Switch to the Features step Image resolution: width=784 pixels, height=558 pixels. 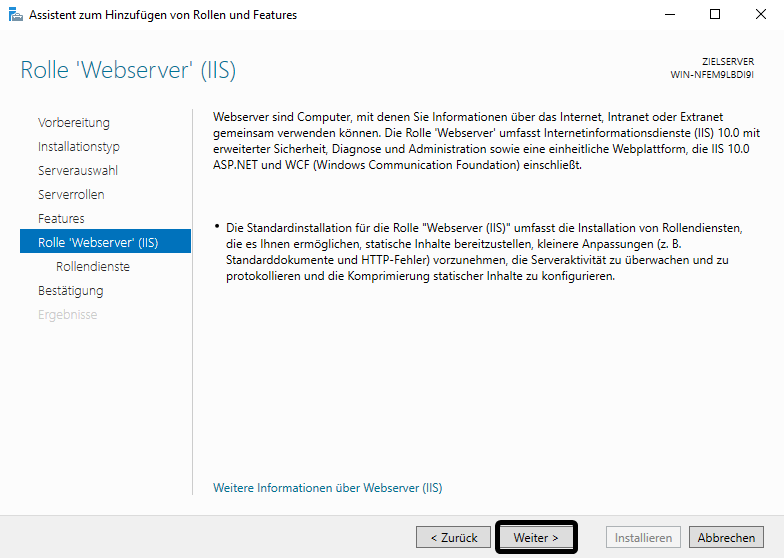61,218
